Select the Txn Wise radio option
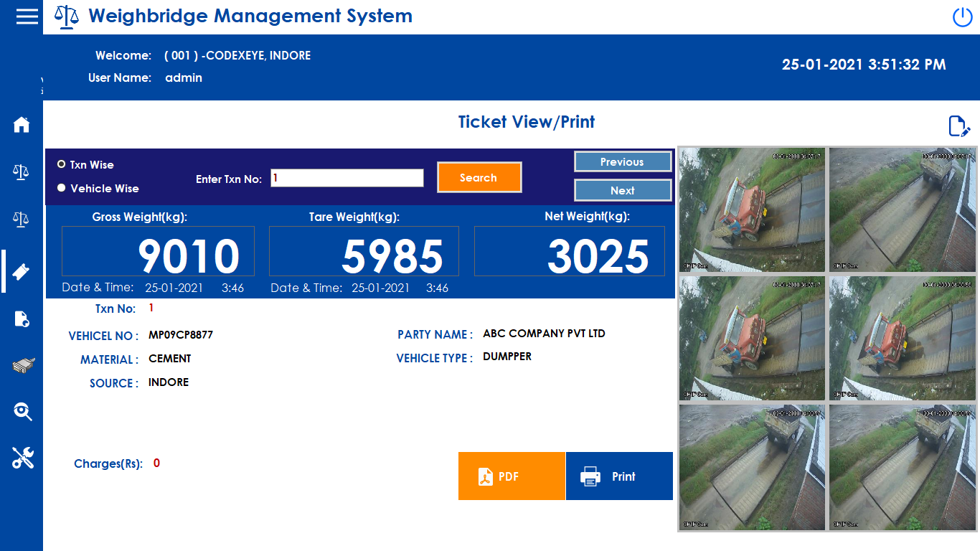 [62, 164]
